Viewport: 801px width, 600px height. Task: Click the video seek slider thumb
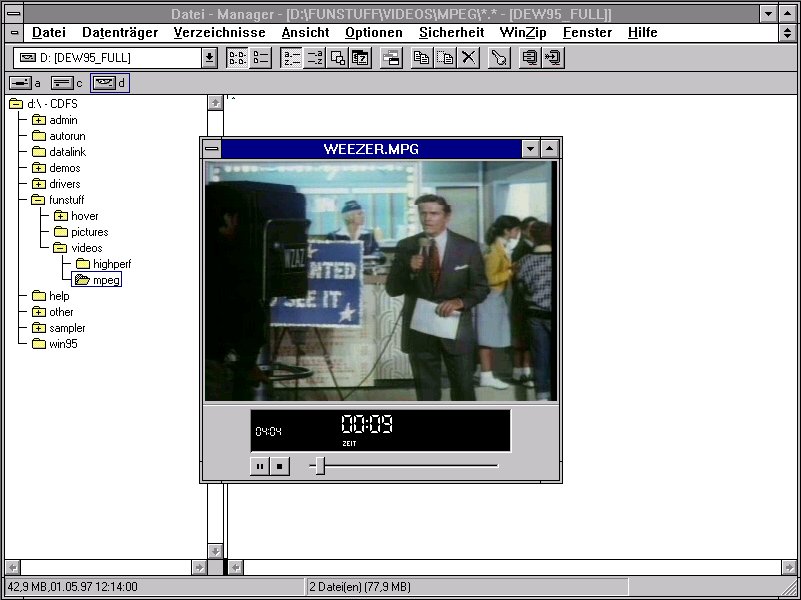[318, 465]
